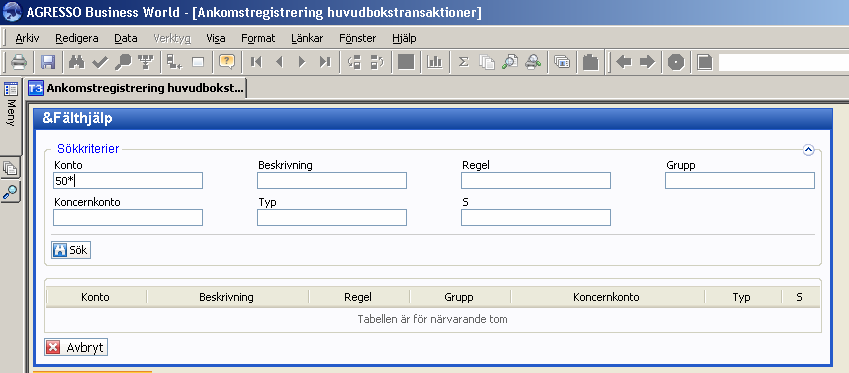Screen dimensions: 849x373
Task: Click the Koncernkonto search field
Action: coord(128,217)
